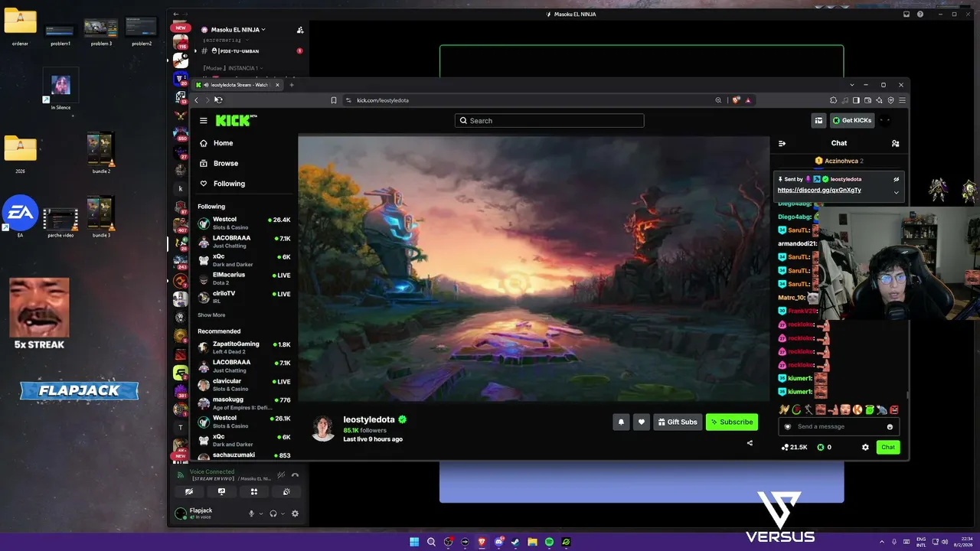Click leostyledota channel avatar
Viewport: 980px width, 551px height.
pyautogui.click(x=324, y=429)
